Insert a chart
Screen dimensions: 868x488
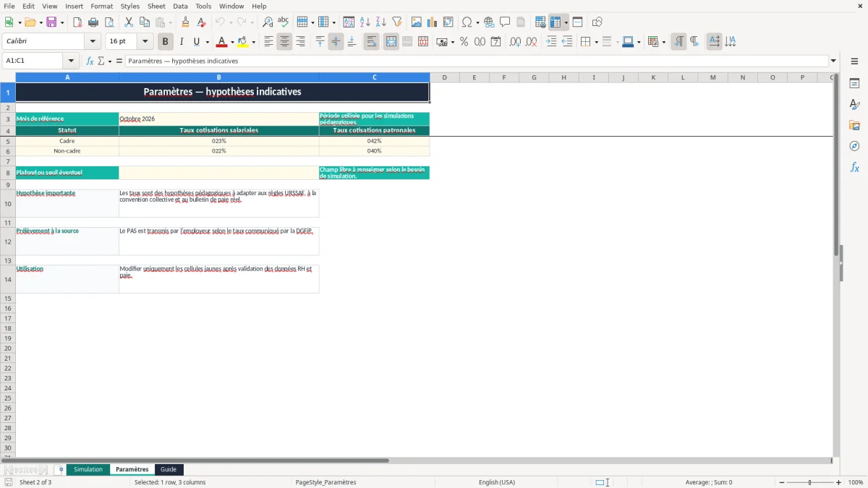coord(433,22)
